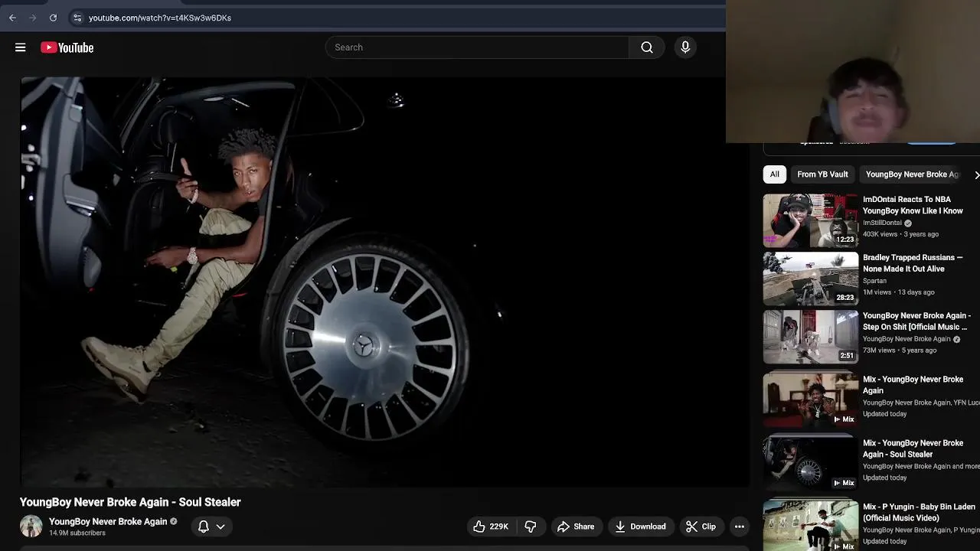Open P Yungin Baby Bin Laden thumbnail

coord(810,526)
